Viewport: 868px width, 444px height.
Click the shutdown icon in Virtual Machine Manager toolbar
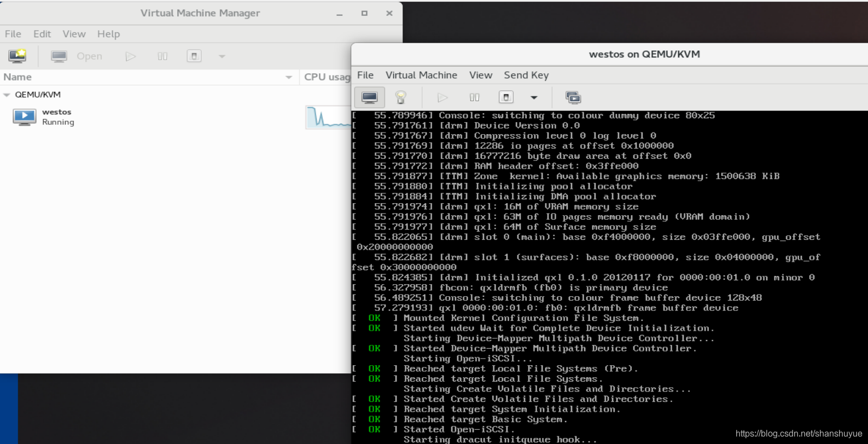coord(194,56)
